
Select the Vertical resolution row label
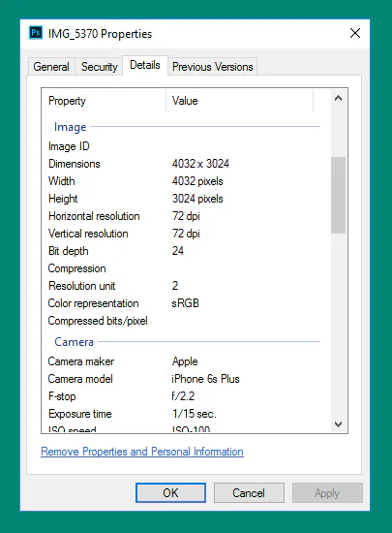(x=88, y=234)
